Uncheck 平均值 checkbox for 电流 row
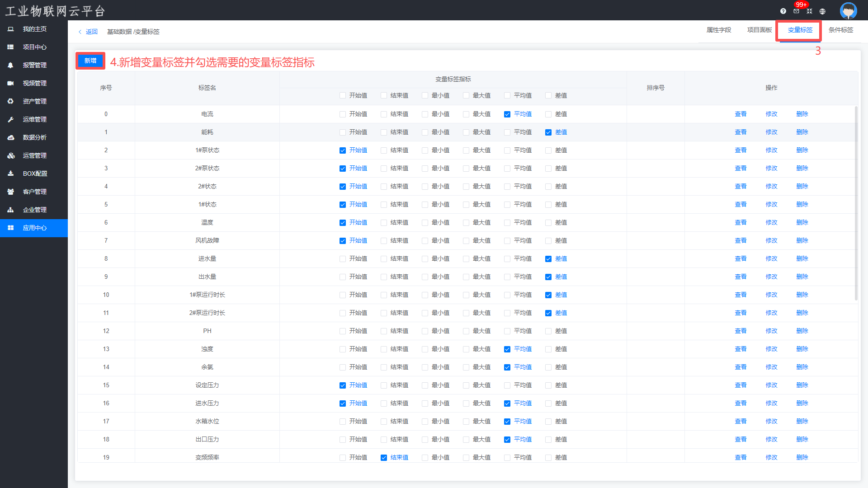Image resolution: width=868 pixels, height=488 pixels. coord(507,114)
